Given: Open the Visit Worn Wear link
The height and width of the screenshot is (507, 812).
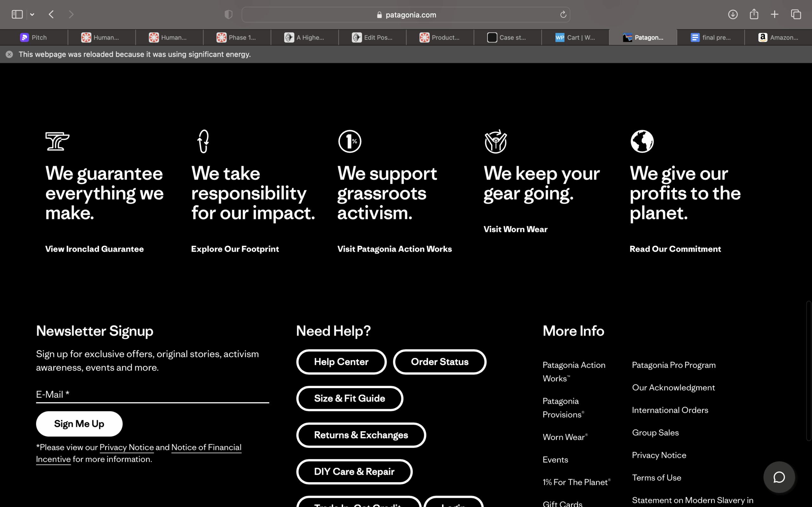Looking at the screenshot, I should point(515,229).
